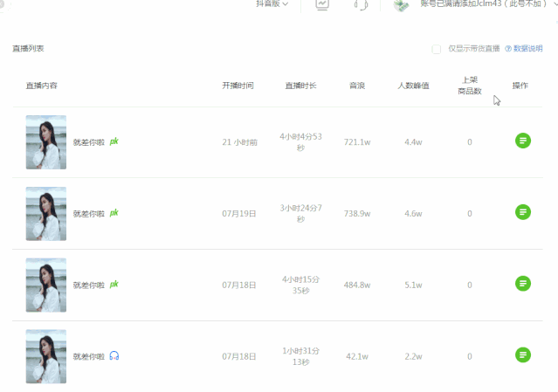
Task: Click headphone icon in 42.1w row
Action: (114, 355)
